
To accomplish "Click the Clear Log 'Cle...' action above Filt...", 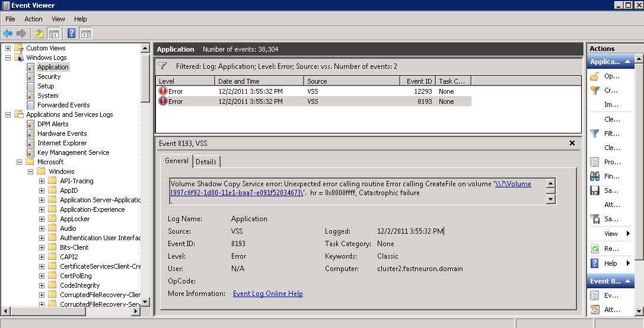I will (x=613, y=119).
